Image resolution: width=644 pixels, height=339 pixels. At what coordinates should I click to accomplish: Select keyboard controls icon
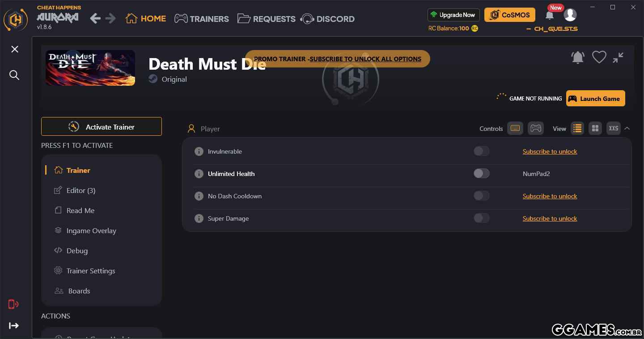tap(515, 129)
